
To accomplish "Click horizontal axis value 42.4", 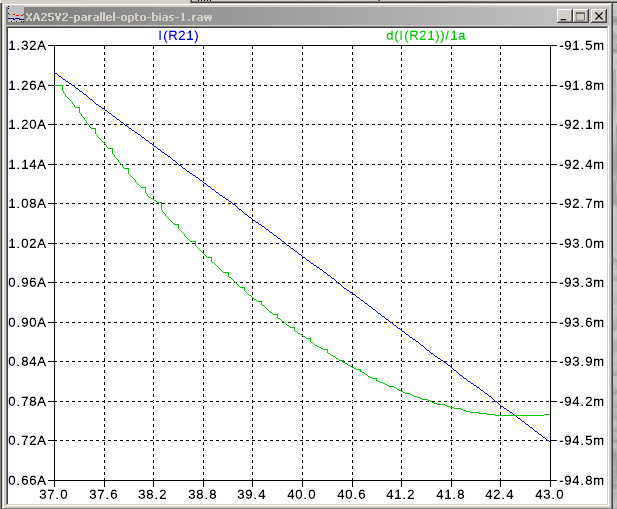I will 500,494.
